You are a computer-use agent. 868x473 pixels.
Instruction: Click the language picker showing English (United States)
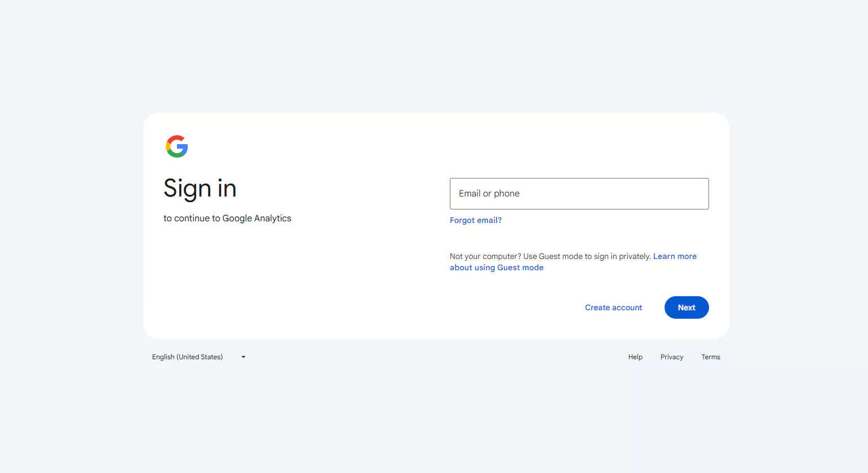(x=198, y=356)
